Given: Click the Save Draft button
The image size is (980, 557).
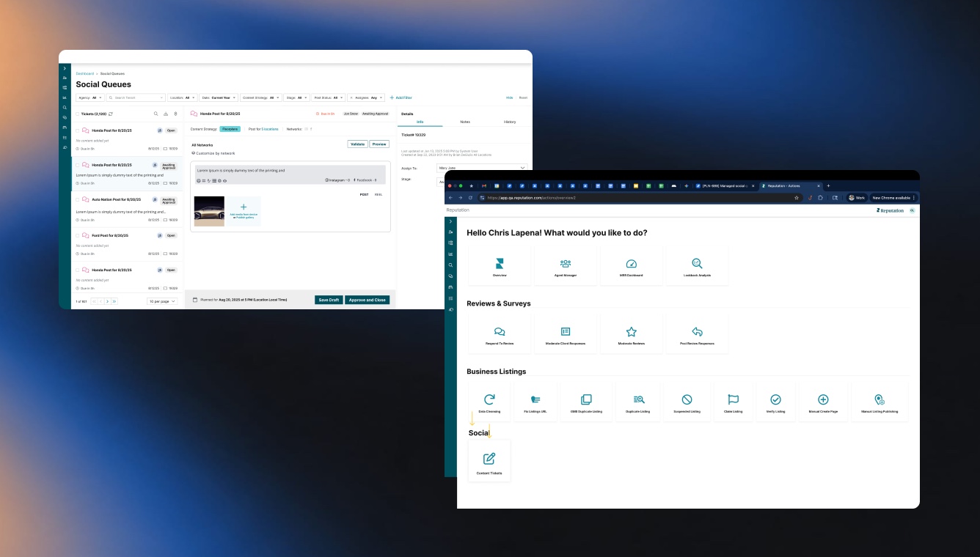Looking at the screenshot, I should (x=329, y=300).
